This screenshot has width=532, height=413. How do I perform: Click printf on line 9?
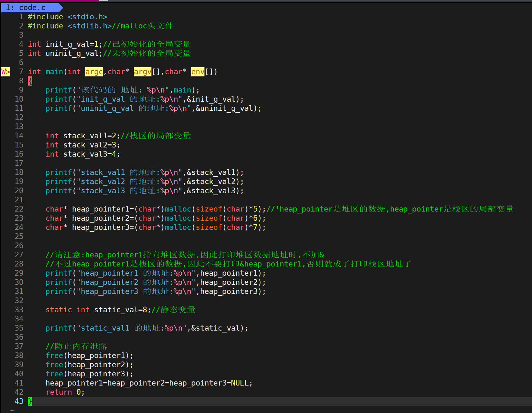pos(59,90)
